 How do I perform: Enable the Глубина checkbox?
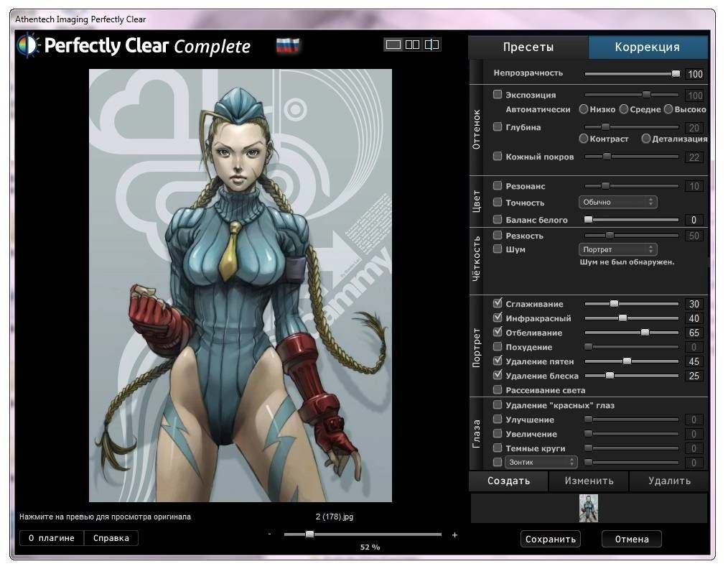pyautogui.click(x=498, y=126)
